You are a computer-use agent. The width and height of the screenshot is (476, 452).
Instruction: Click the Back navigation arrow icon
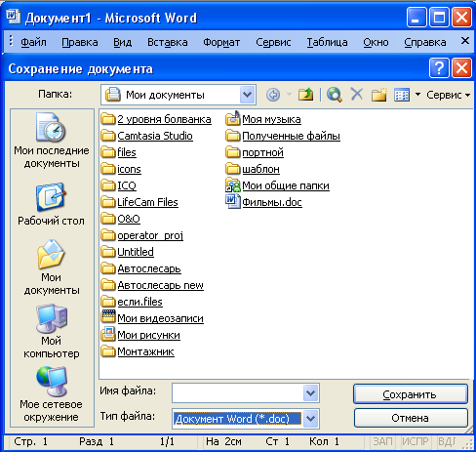(273, 95)
